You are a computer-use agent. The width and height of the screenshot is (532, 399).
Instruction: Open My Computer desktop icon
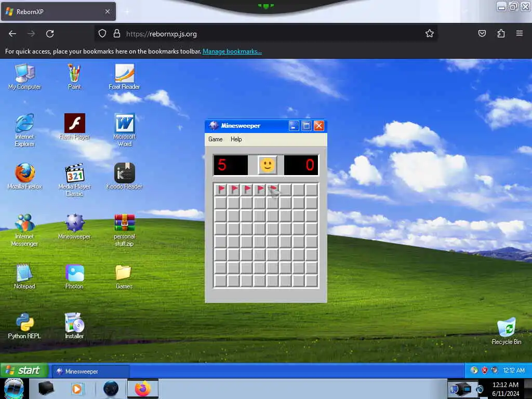point(24,76)
